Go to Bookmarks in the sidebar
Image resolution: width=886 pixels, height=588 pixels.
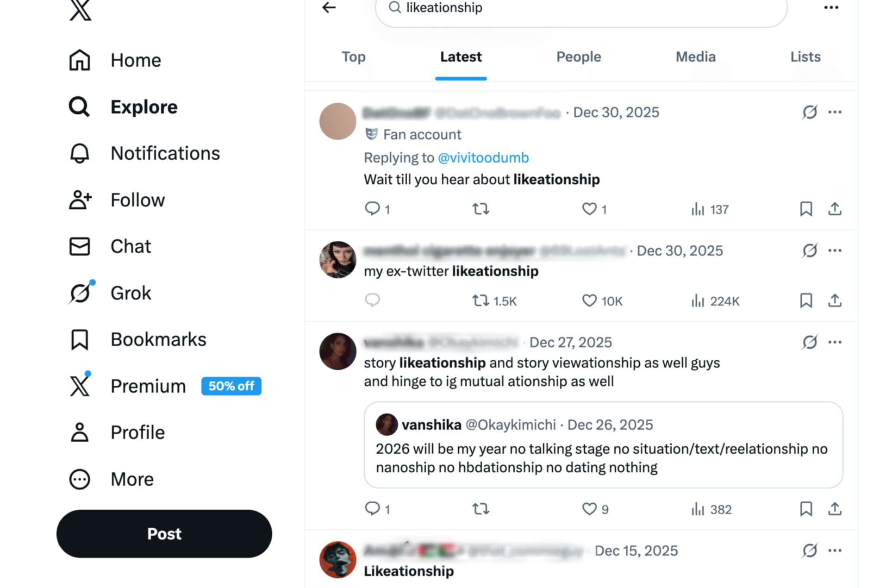click(158, 339)
